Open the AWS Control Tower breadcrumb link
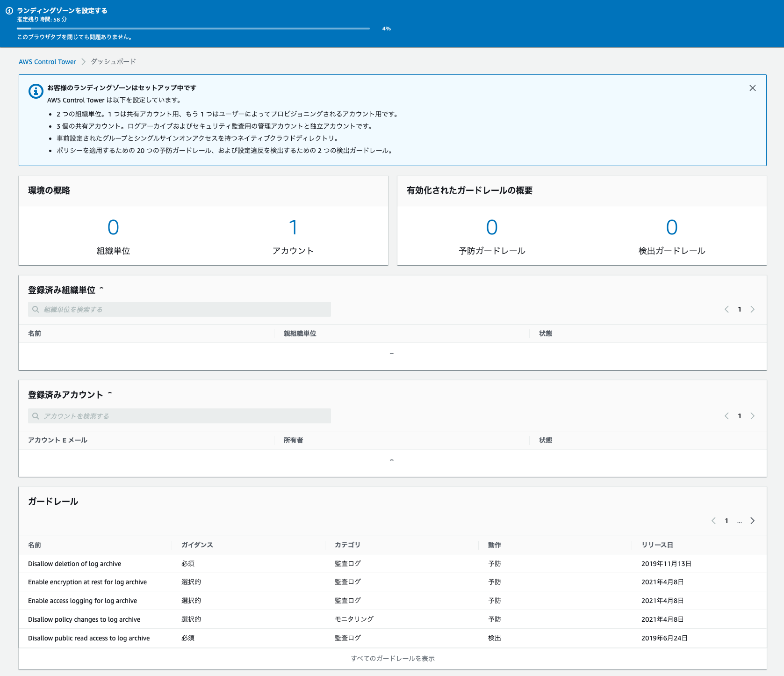784x676 pixels. coord(47,62)
